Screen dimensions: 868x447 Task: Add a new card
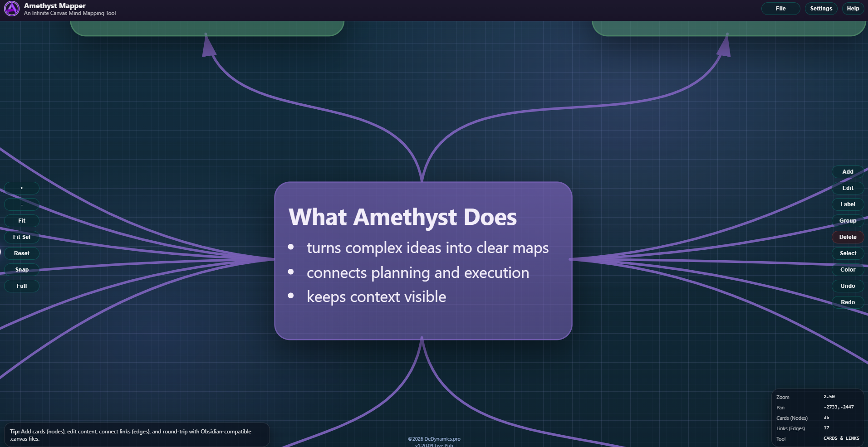[848, 172]
